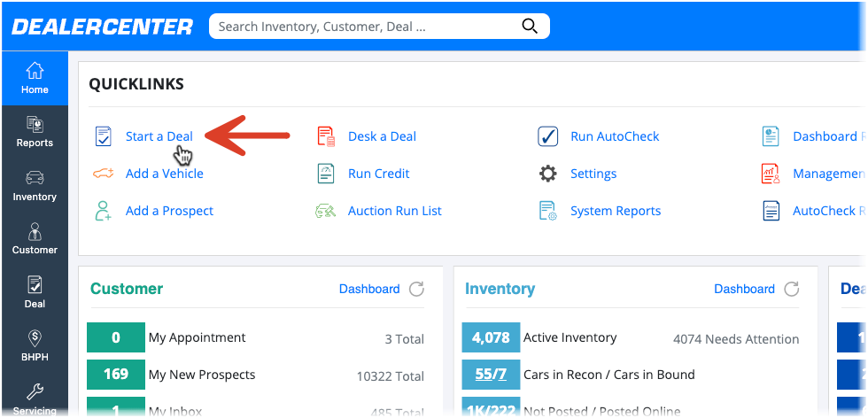Open the Settings quicklink
The height and width of the screenshot is (418, 868).
593,174
